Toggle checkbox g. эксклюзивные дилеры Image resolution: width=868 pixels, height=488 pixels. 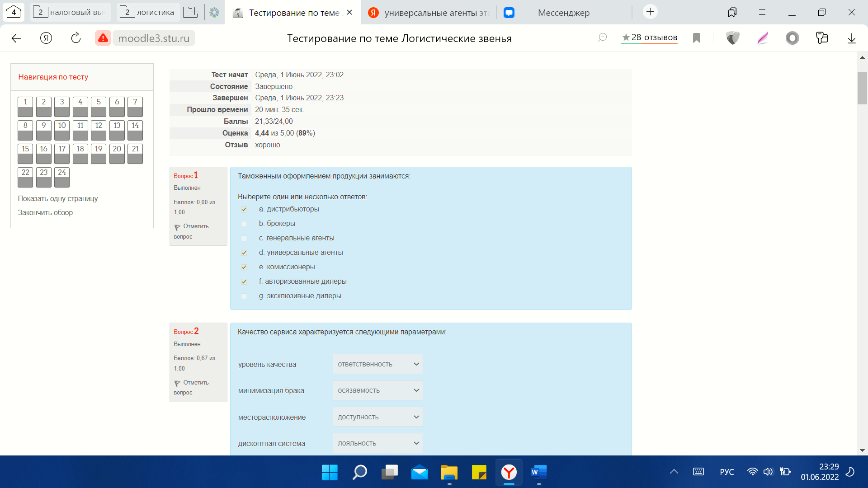pos(244,296)
